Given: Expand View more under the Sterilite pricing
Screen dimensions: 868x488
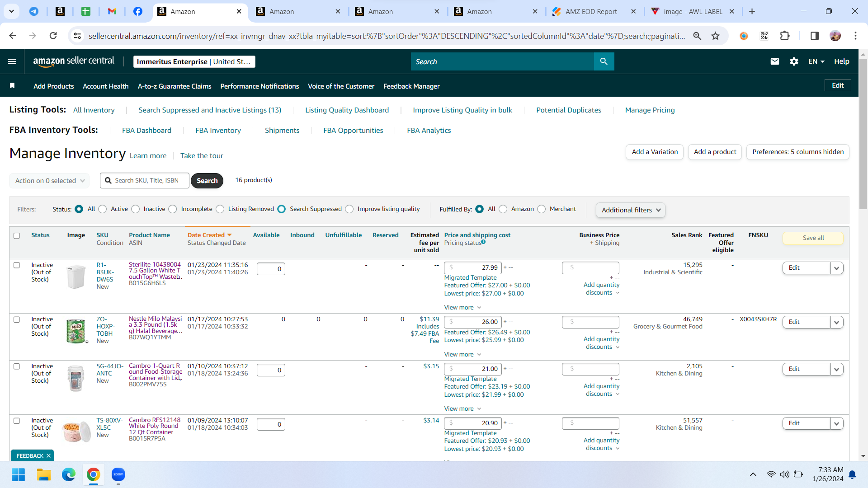Looking at the screenshot, I should (x=462, y=308).
